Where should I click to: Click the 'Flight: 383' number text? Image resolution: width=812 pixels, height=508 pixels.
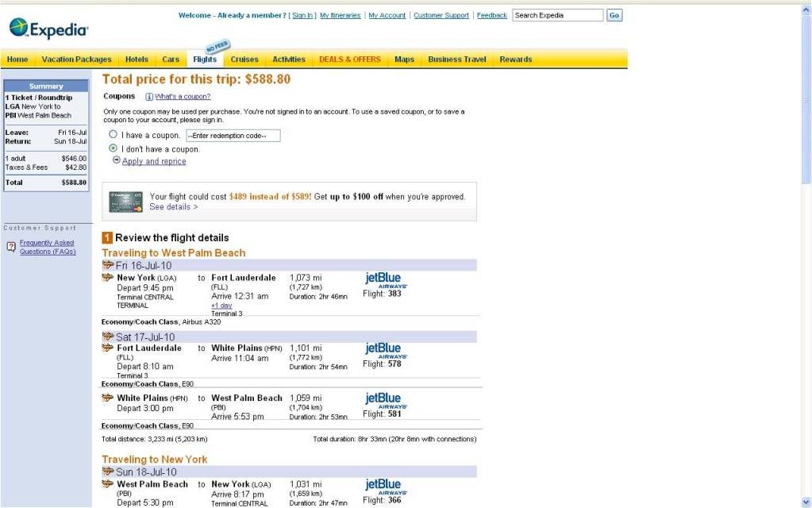(382, 294)
